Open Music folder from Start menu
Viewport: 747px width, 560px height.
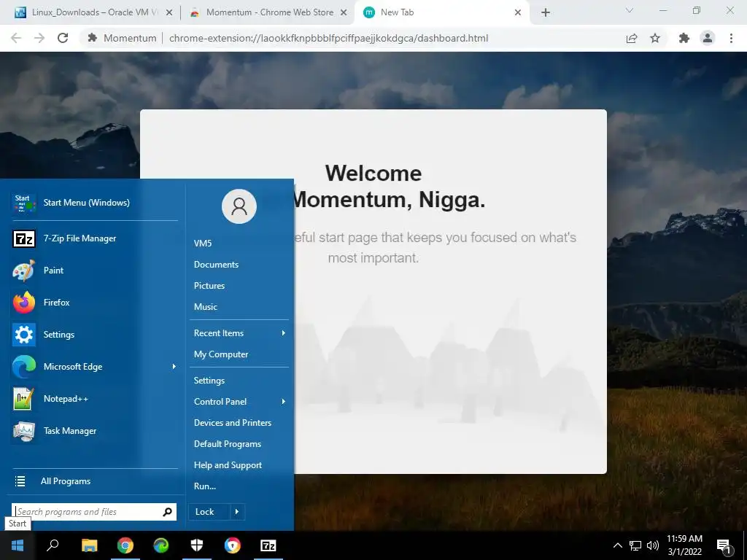pos(205,307)
